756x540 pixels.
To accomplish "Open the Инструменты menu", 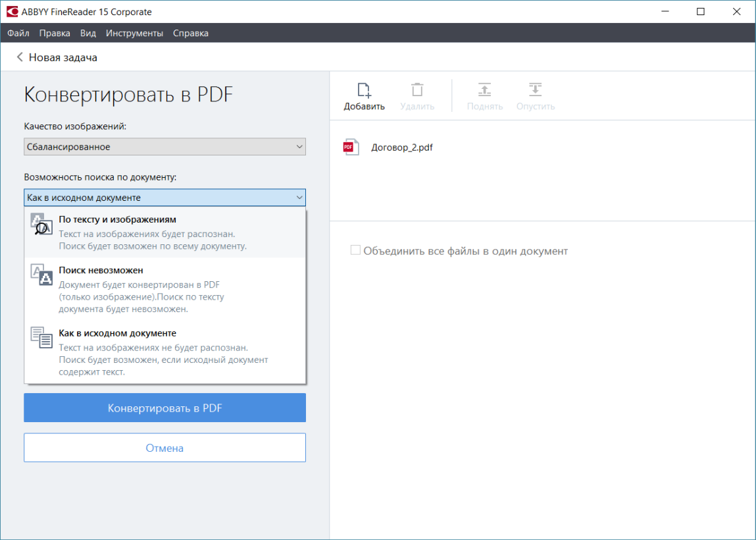I will click(x=134, y=33).
